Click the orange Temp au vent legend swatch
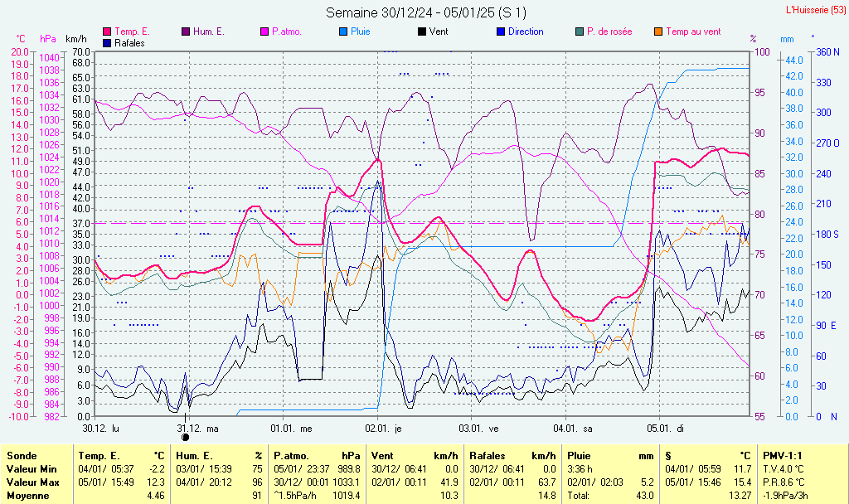The width and height of the screenshot is (849, 504). click(x=658, y=31)
